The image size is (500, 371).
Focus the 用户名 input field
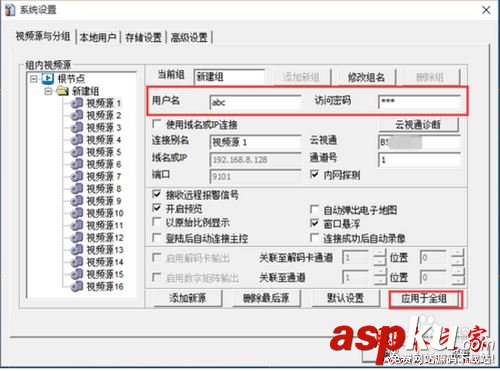(x=255, y=102)
